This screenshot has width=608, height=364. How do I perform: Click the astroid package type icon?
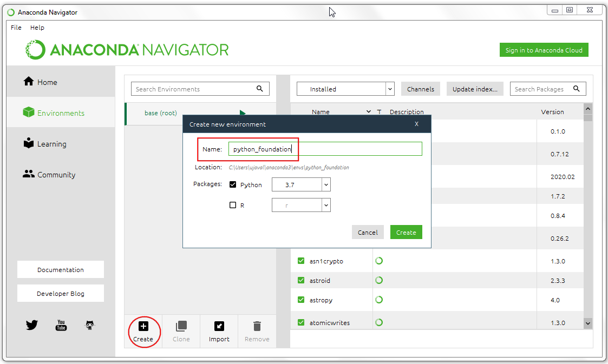click(x=379, y=280)
